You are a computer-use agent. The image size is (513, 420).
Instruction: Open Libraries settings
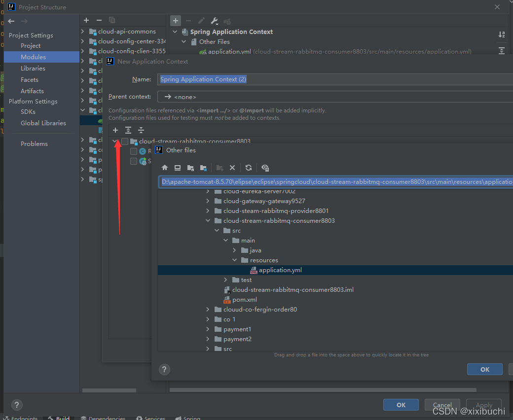[33, 69]
